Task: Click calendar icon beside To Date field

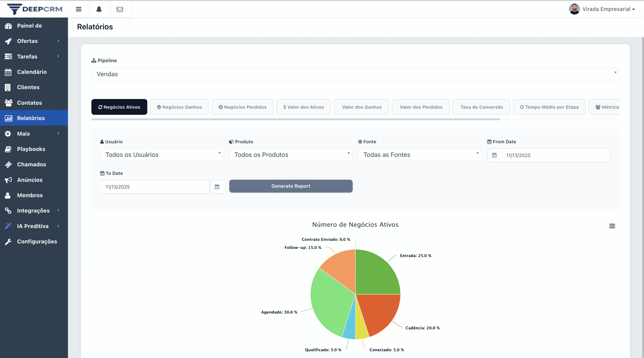Action: click(x=217, y=187)
